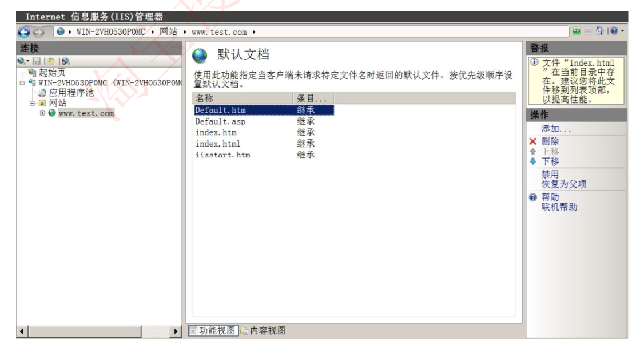The height and width of the screenshot is (356, 644).
Task: Click WIN-2VH0530P0MC in the address bar
Action: tap(110, 32)
